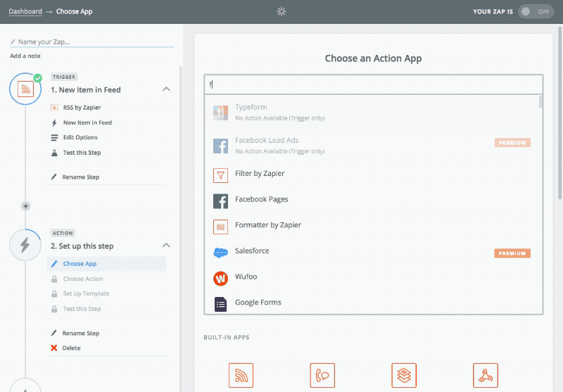Click the Choose App breadcrumb
Image resolution: width=563 pixels, height=392 pixels.
click(x=75, y=11)
